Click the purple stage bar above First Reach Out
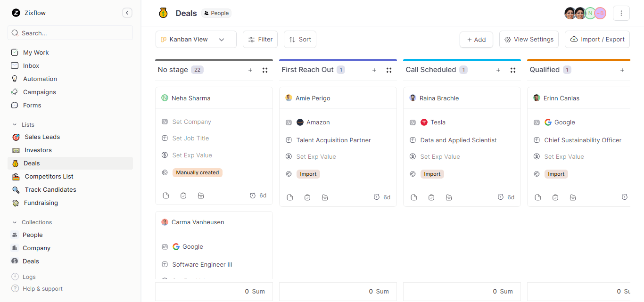Image resolution: width=644 pixels, height=302 pixels. [338, 60]
